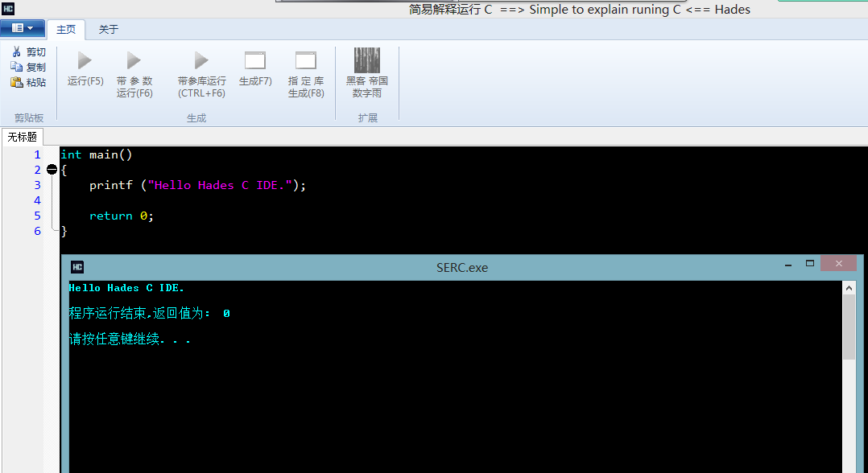Minimize the SERC.exe console window
This screenshot has height=473, width=868.
787,265
